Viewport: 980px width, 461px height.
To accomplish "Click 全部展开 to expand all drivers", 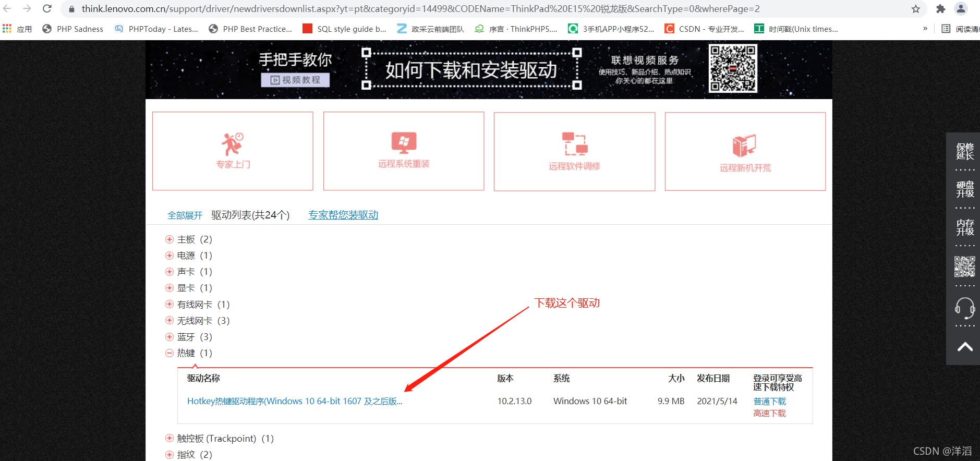I will 185,215.
